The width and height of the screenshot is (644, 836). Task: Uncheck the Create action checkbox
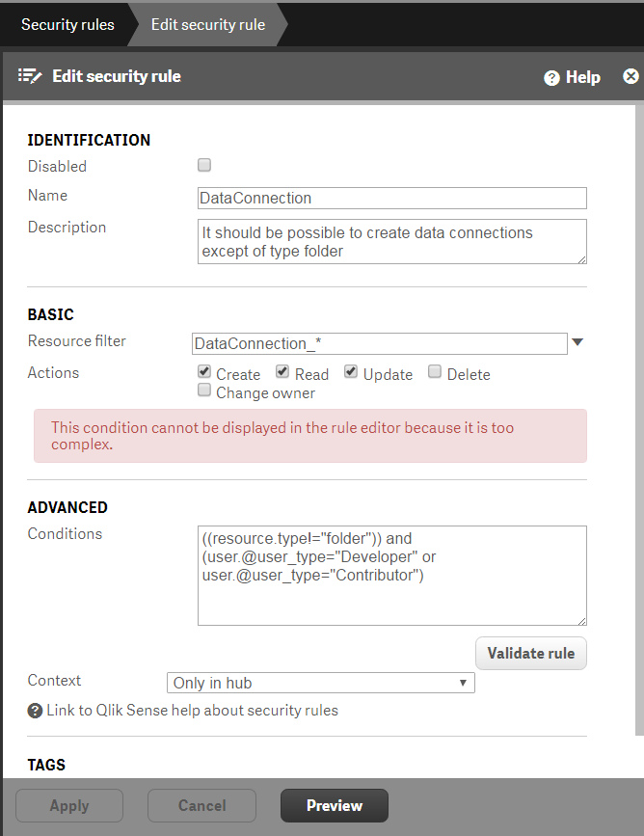point(204,371)
